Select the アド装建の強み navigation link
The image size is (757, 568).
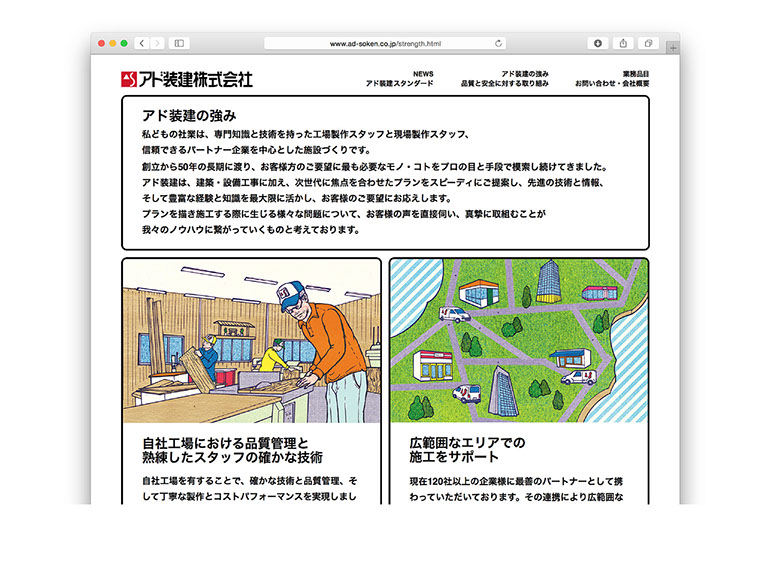point(525,74)
